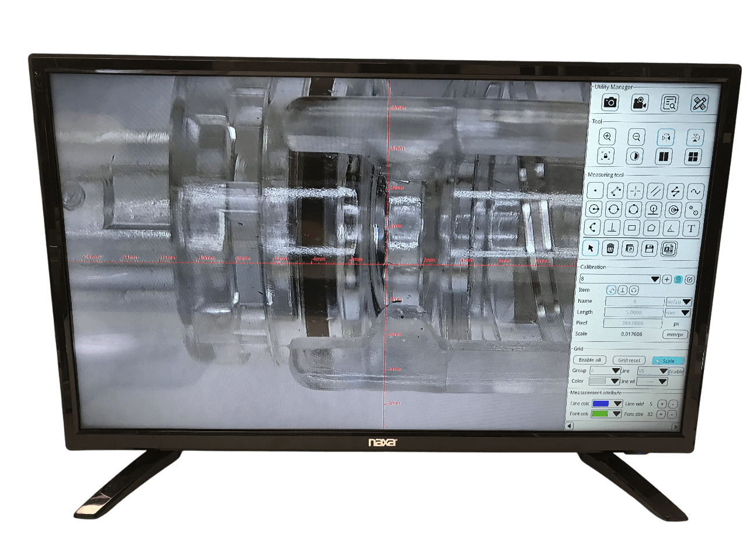The height and width of the screenshot is (560, 747).
Task: Toggle the horizontal mirror flip tool
Action: coord(666,138)
